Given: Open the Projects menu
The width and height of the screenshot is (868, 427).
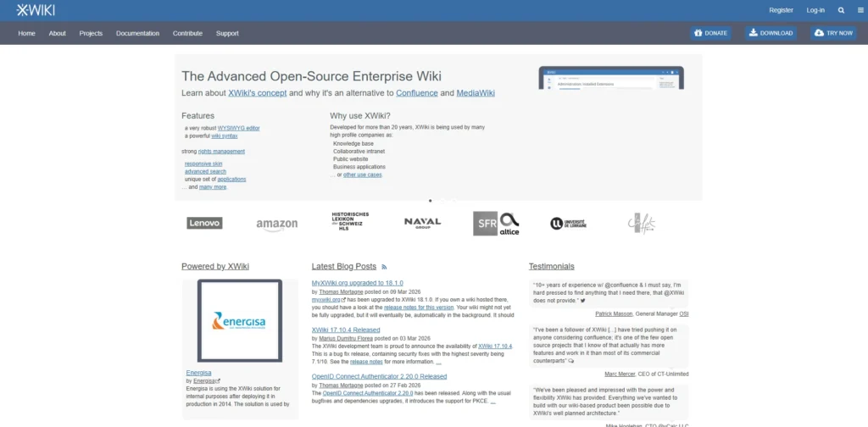Looking at the screenshot, I should point(91,33).
